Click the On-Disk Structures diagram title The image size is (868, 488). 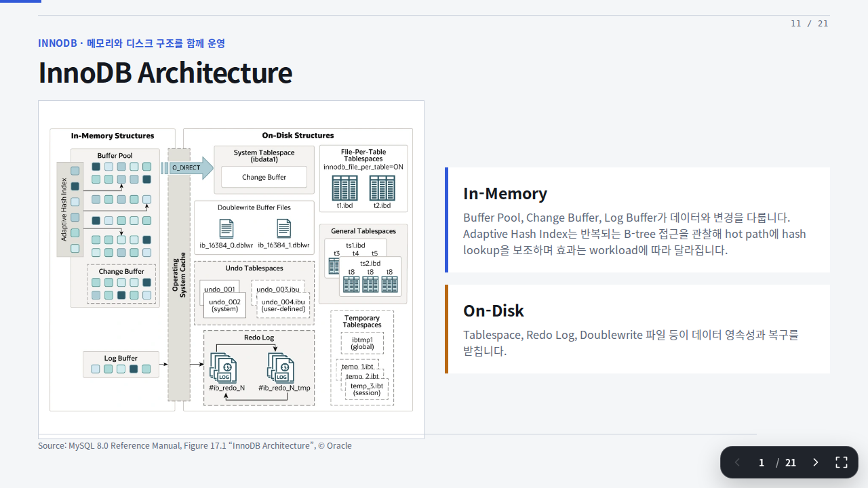click(298, 136)
